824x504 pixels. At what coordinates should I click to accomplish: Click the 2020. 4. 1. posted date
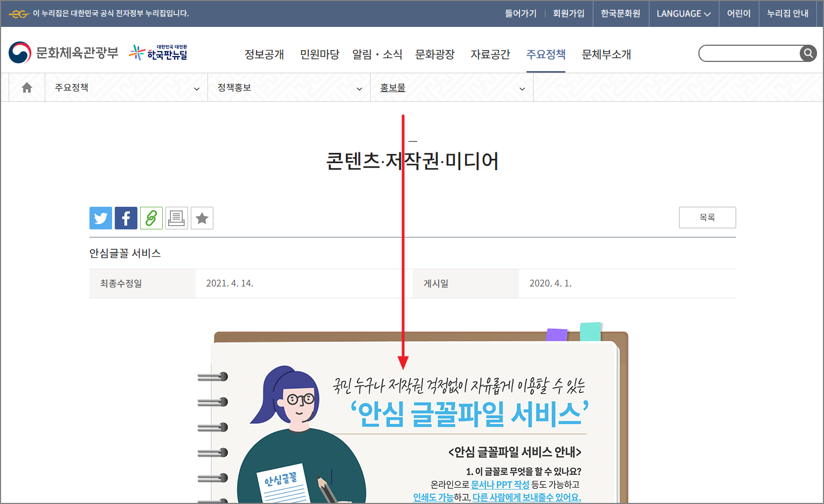550,283
